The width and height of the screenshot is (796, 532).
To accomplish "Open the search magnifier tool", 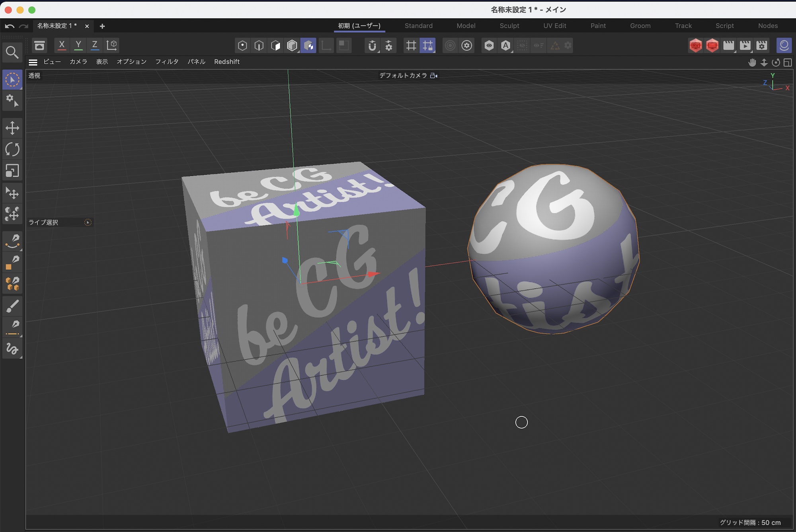I will [x=12, y=52].
